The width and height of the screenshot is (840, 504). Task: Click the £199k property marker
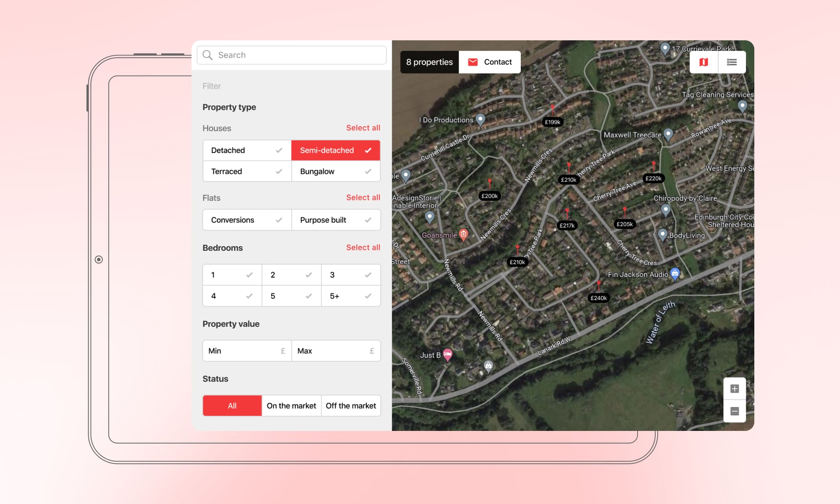tap(552, 122)
